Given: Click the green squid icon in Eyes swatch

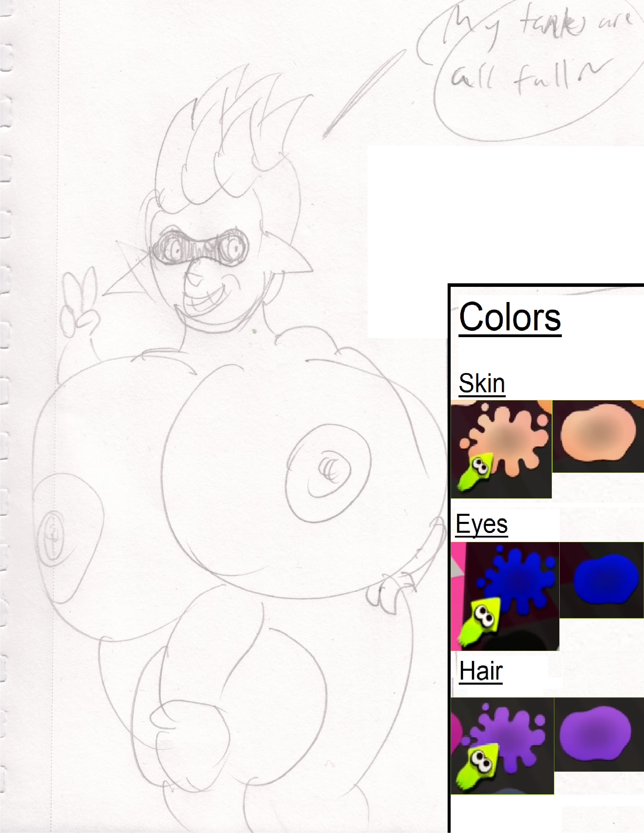Looking at the screenshot, I should click(481, 621).
